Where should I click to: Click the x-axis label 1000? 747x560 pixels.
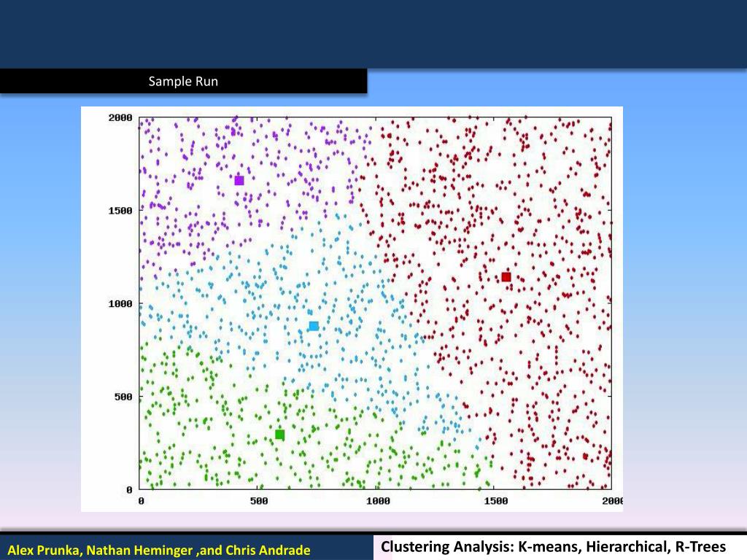click(x=378, y=501)
